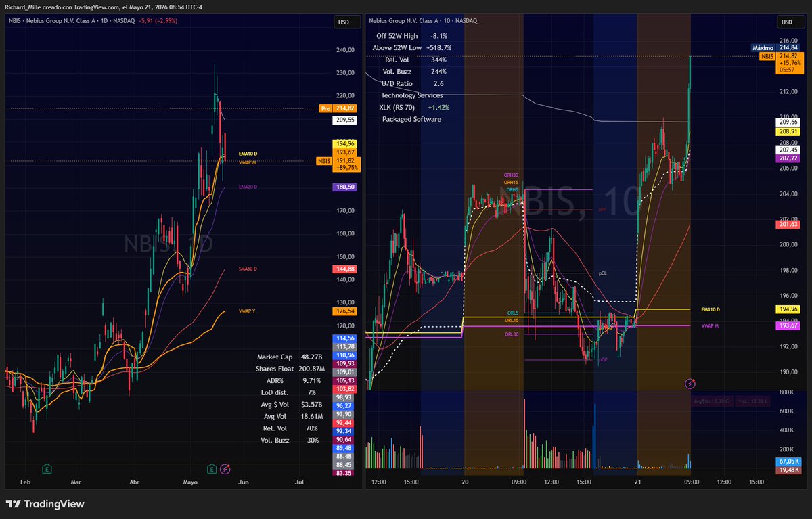Click the U/D Ratio 2.6 row
Screen dimensions: 812x519
click(x=412, y=83)
